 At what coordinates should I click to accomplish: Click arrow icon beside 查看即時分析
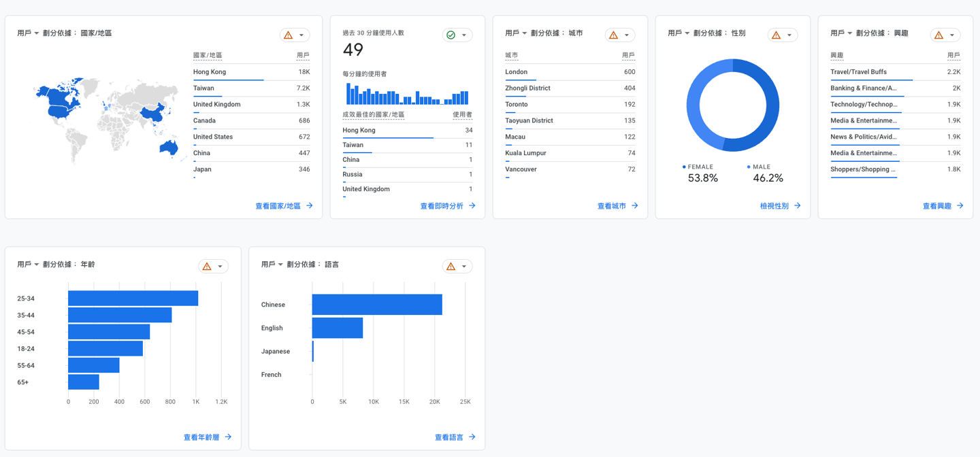(x=472, y=205)
